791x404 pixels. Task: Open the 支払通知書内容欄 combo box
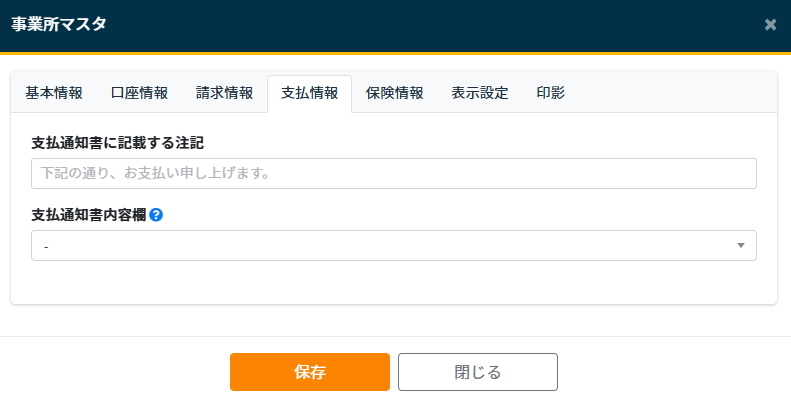(380, 245)
